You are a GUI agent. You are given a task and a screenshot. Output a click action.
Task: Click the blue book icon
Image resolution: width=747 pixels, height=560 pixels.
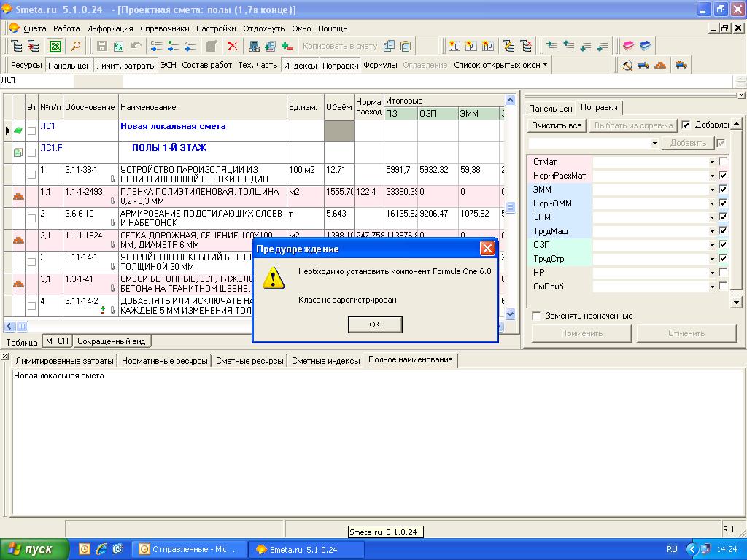click(x=645, y=46)
